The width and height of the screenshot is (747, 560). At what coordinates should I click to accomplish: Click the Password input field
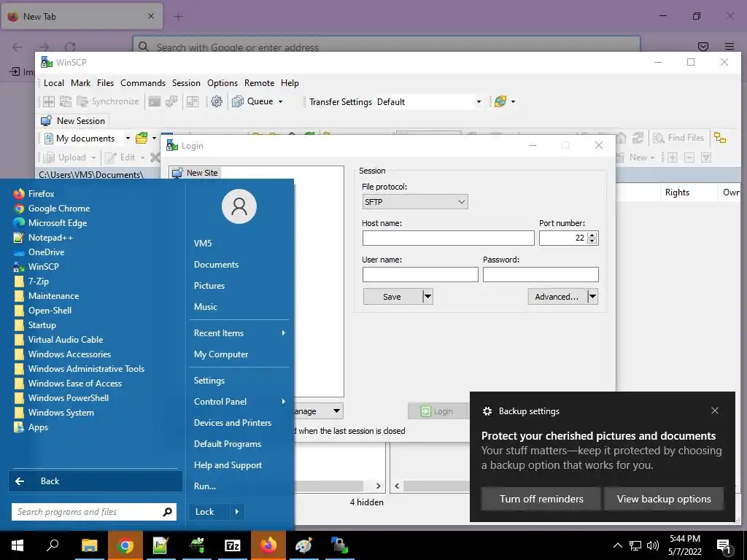pos(541,275)
